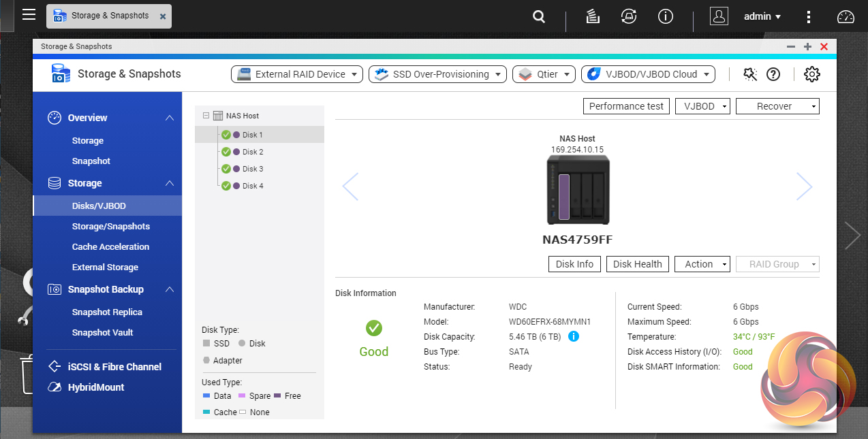Click the NAS device image

point(578,189)
